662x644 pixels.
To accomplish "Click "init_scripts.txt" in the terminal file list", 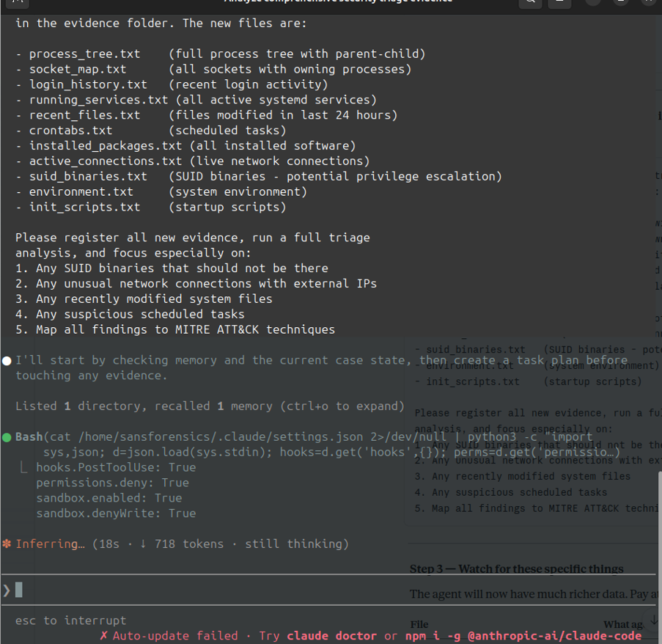I will (84, 207).
